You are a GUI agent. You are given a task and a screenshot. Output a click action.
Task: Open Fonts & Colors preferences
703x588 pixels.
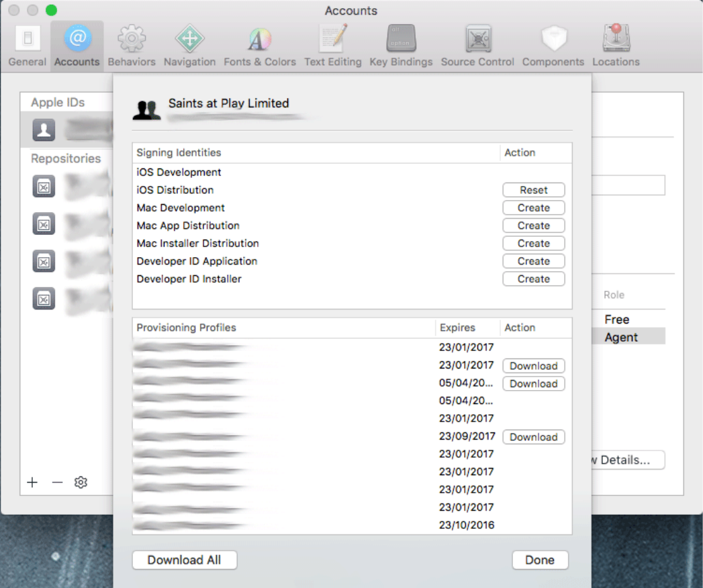(260, 46)
